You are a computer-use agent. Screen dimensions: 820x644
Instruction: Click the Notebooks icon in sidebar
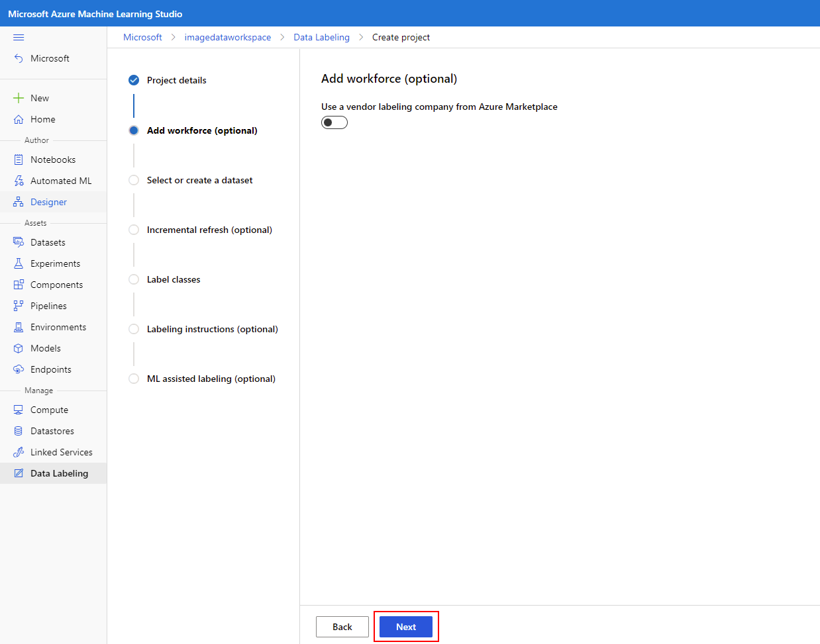click(19, 160)
